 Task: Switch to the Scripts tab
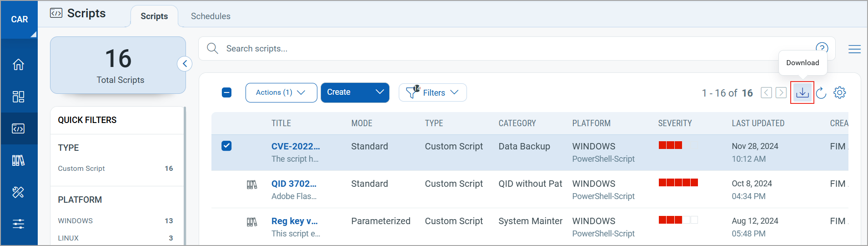tap(154, 16)
